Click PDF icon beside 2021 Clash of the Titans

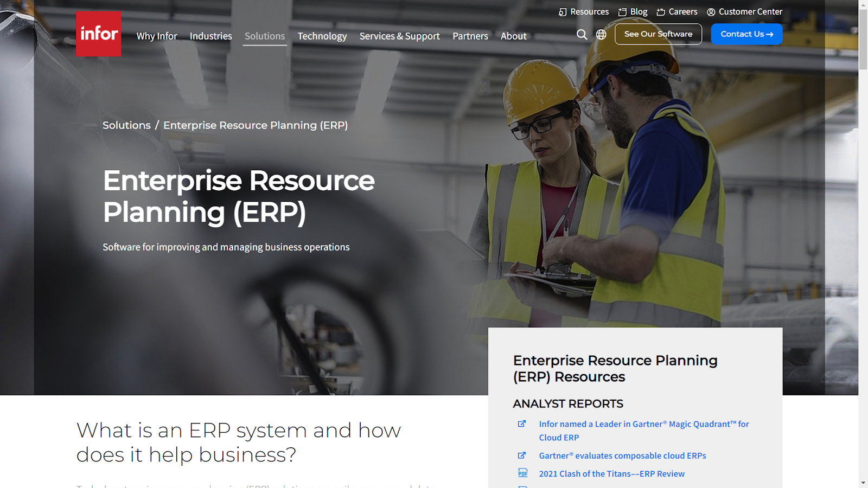tap(523, 473)
